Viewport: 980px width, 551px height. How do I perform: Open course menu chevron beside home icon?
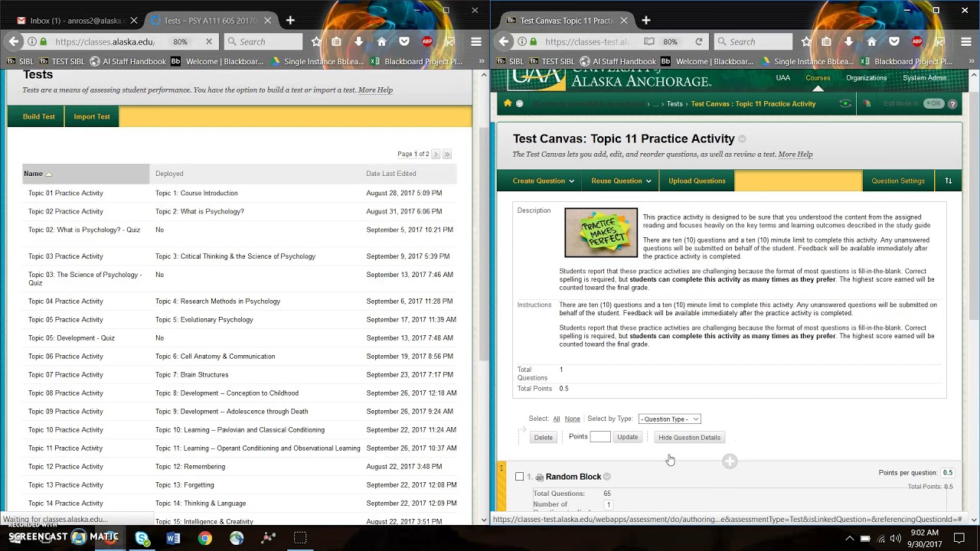(519, 103)
